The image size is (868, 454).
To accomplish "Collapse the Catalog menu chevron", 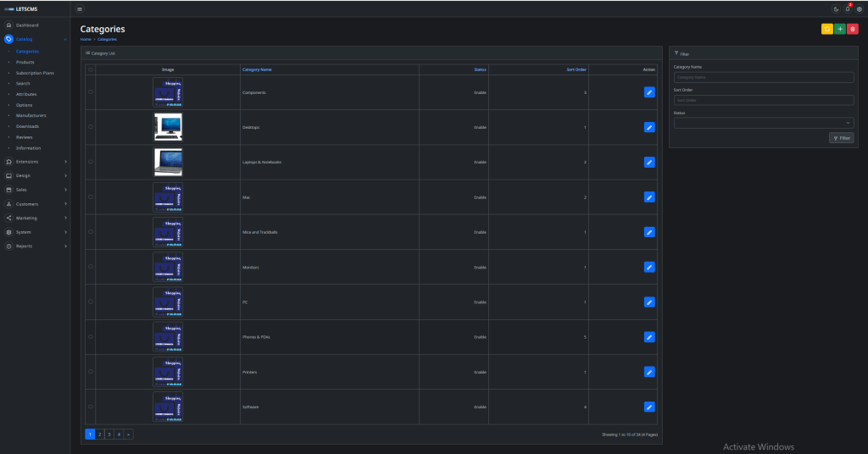I will tap(65, 39).
